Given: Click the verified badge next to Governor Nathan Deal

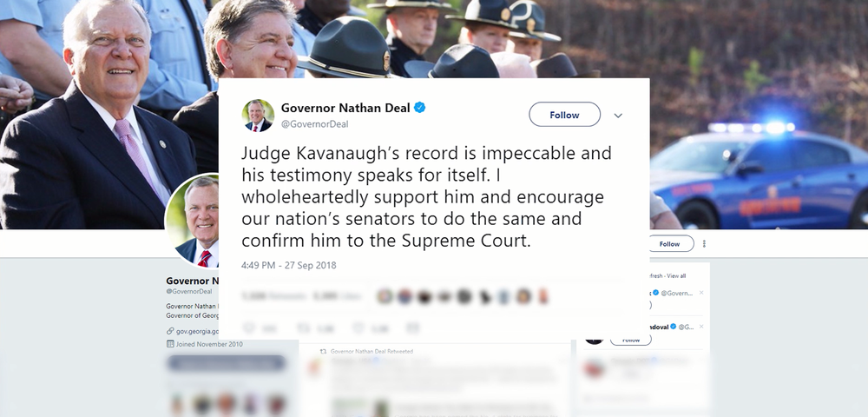Looking at the screenshot, I should click(x=419, y=108).
